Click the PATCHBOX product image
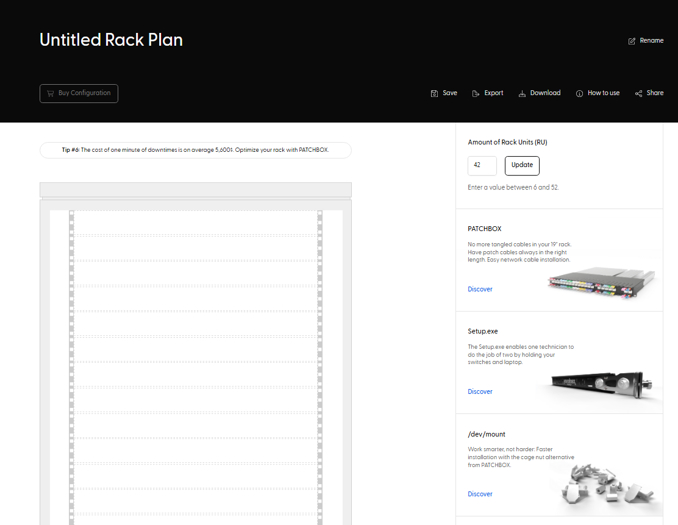This screenshot has width=678, height=525. tap(601, 280)
